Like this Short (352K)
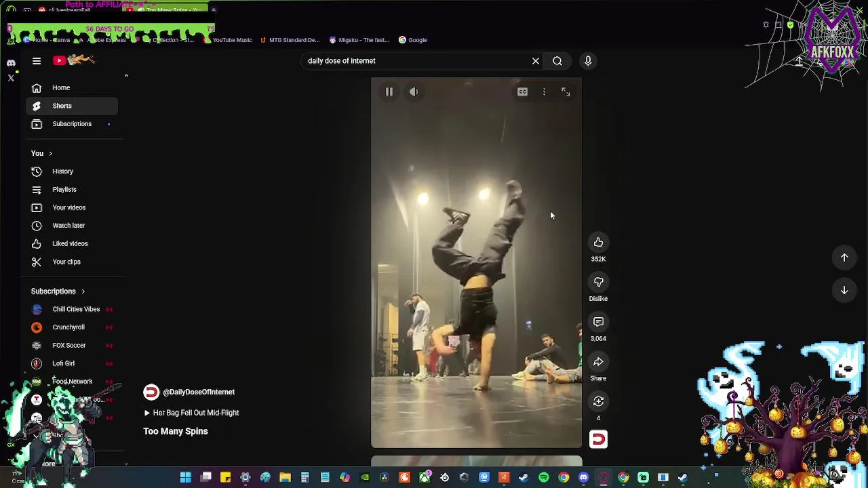 (598, 242)
